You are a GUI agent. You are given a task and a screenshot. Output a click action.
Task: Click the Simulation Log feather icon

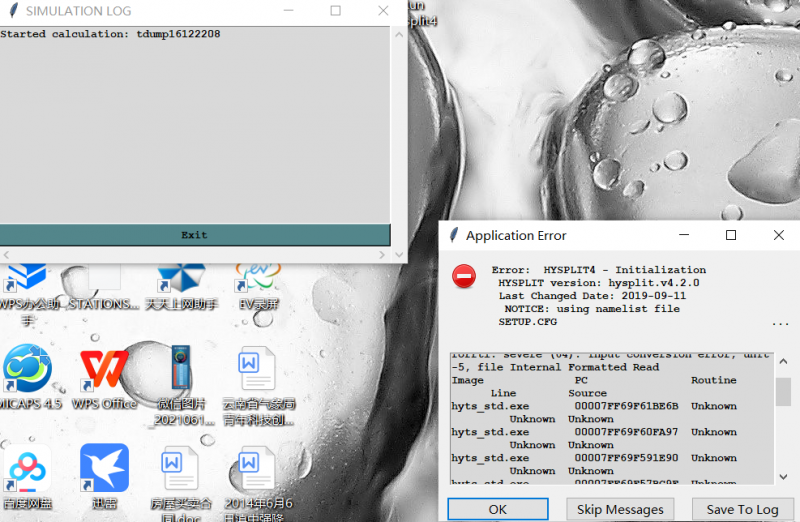click(x=12, y=11)
